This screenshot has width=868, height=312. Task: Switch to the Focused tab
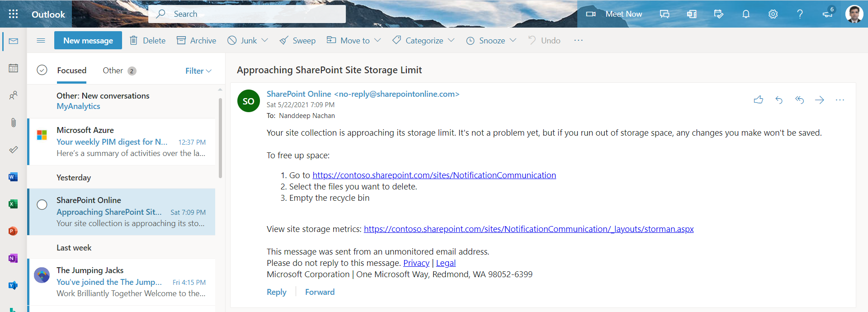point(71,71)
